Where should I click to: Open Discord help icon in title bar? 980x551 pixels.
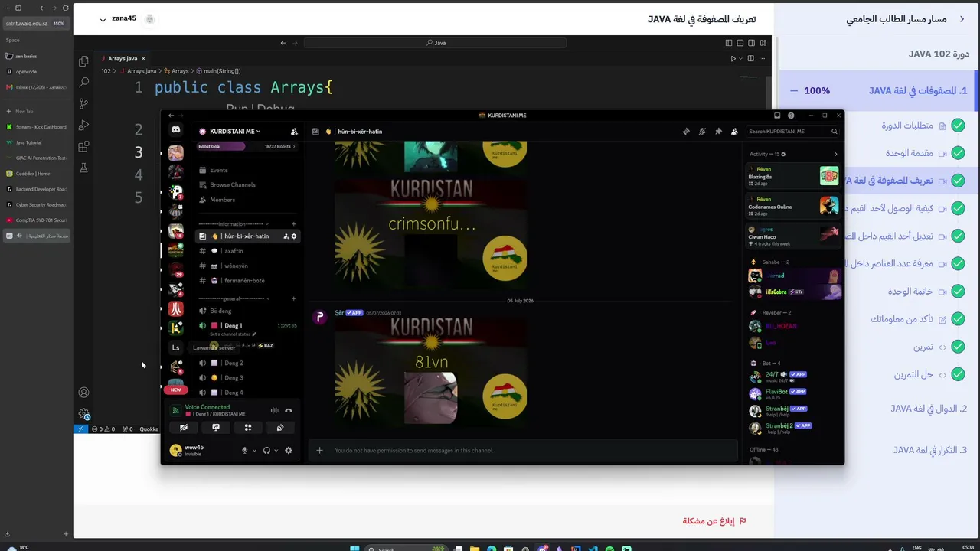(791, 116)
